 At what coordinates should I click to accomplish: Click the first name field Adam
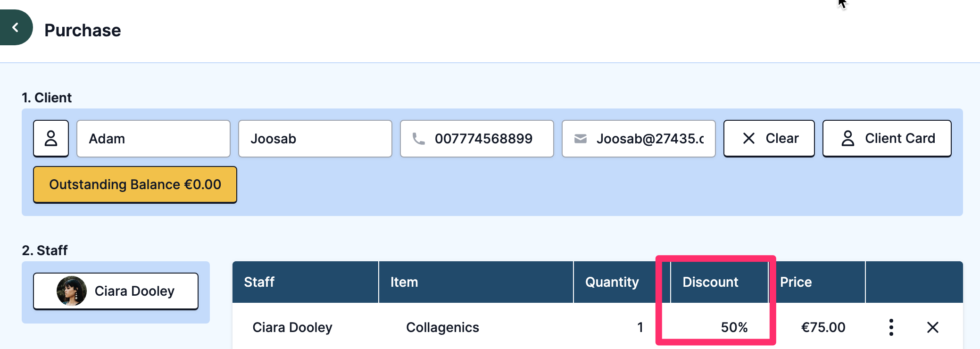point(153,139)
